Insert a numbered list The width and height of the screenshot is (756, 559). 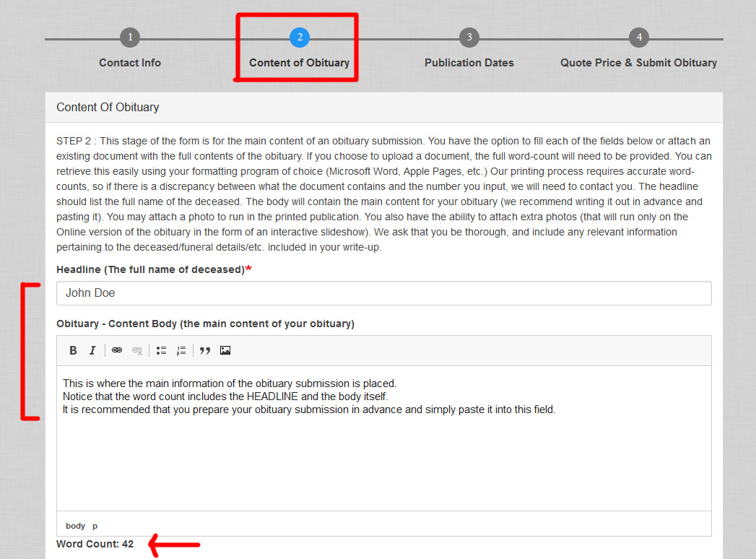pos(181,350)
